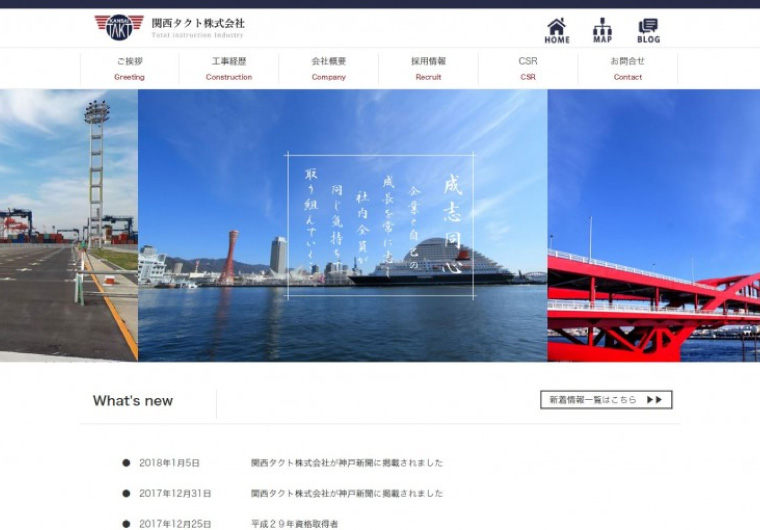The height and width of the screenshot is (530, 760).
Task: Open the お問合せ Contact menu
Action: click(628, 68)
